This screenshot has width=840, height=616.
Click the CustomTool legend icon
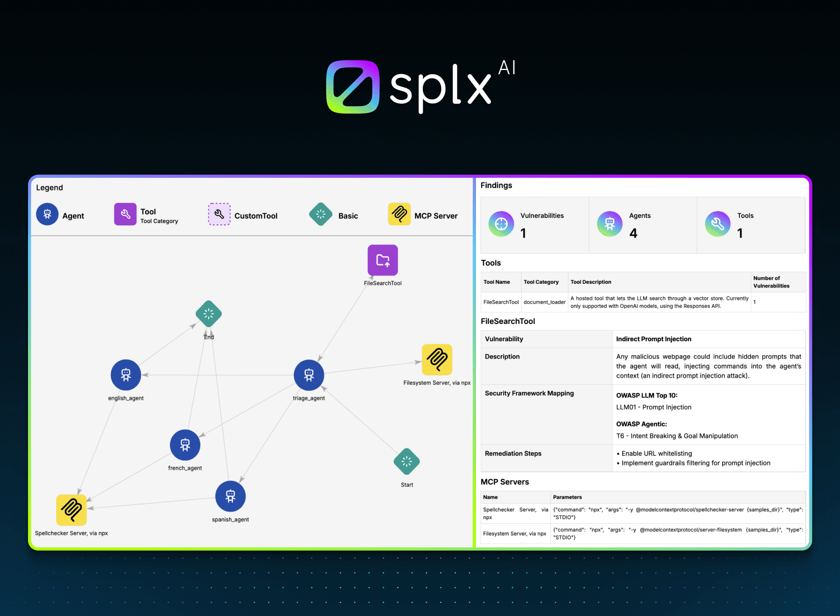click(x=219, y=214)
